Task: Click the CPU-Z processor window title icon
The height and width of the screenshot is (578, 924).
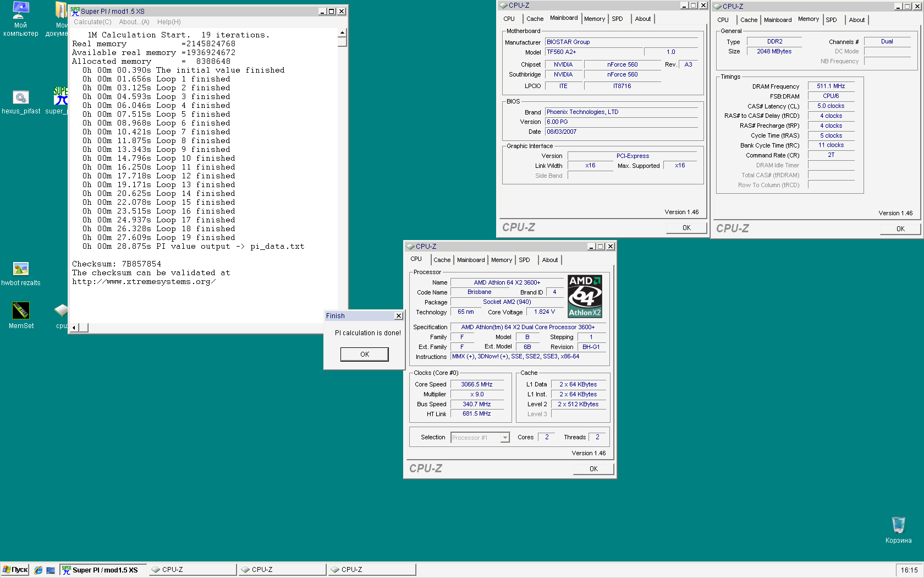Action: [410, 247]
